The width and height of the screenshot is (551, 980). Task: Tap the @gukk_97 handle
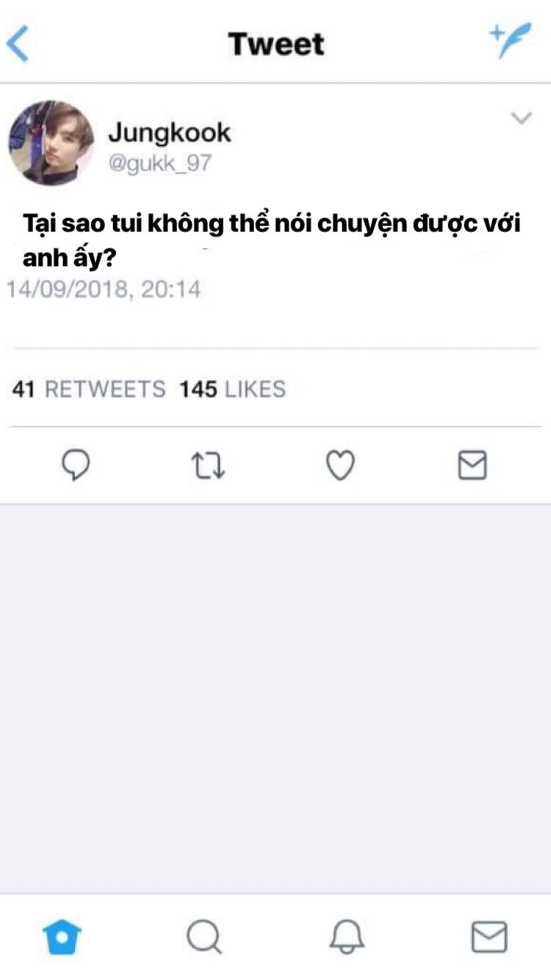click(159, 163)
